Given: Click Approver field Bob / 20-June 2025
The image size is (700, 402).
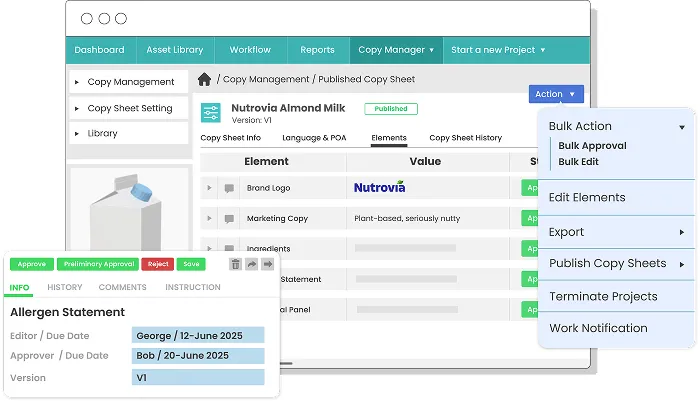Looking at the screenshot, I should click(x=198, y=356).
